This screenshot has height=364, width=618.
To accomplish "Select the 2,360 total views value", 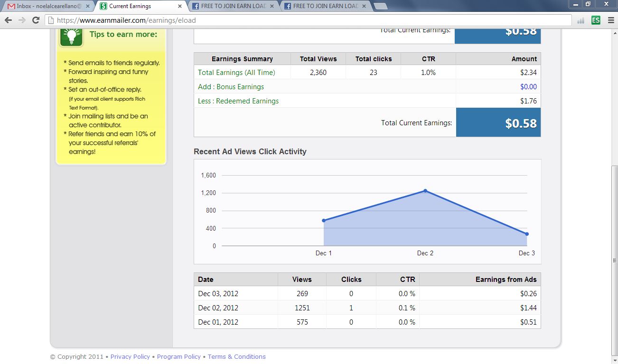I will [318, 73].
